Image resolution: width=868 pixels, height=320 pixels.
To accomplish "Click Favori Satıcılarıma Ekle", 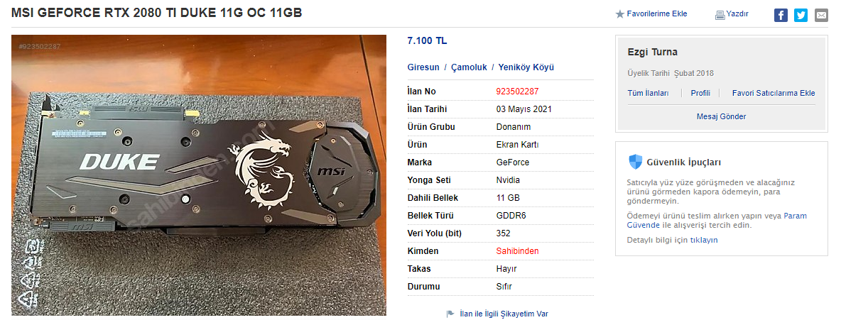I will tap(774, 93).
